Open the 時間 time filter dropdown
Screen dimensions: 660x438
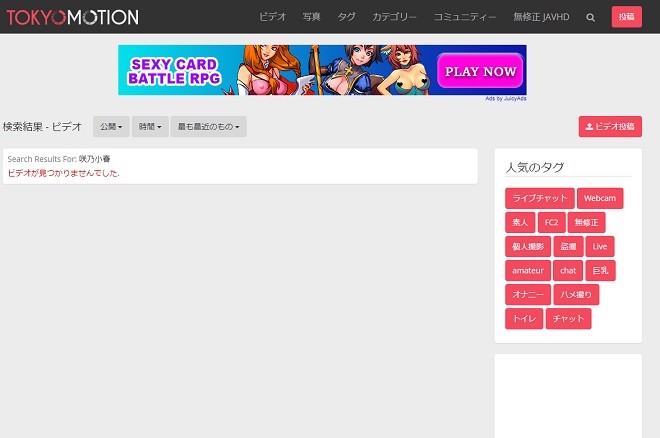(x=150, y=127)
